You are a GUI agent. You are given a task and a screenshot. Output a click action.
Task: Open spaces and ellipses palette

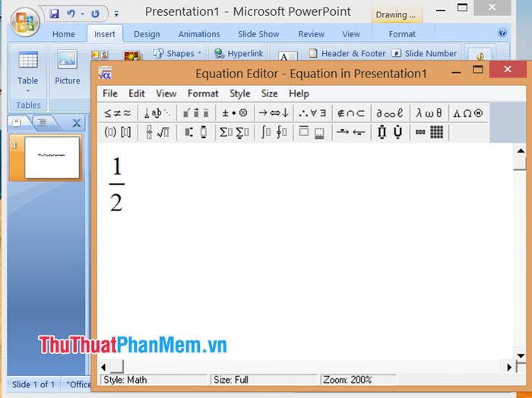pyautogui.click(x=157, y=113)
